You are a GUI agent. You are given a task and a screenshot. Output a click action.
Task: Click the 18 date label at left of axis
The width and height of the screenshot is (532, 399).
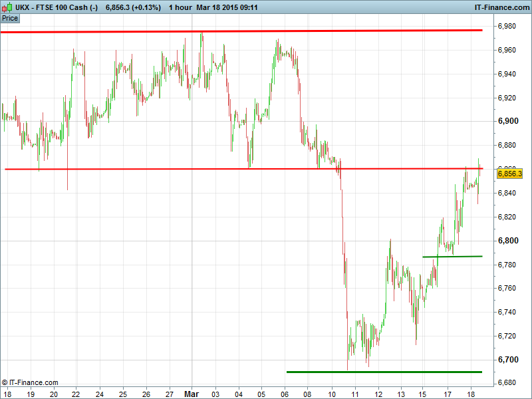[7, 393]
